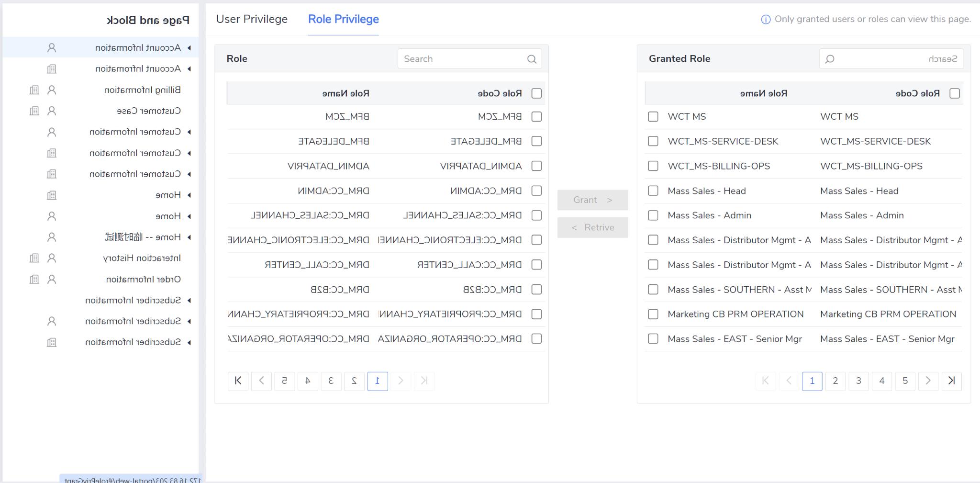The image size is (980, 483).
Task: Check the Mass Sales - Head granted role checkbox
Action: point(653,191)
